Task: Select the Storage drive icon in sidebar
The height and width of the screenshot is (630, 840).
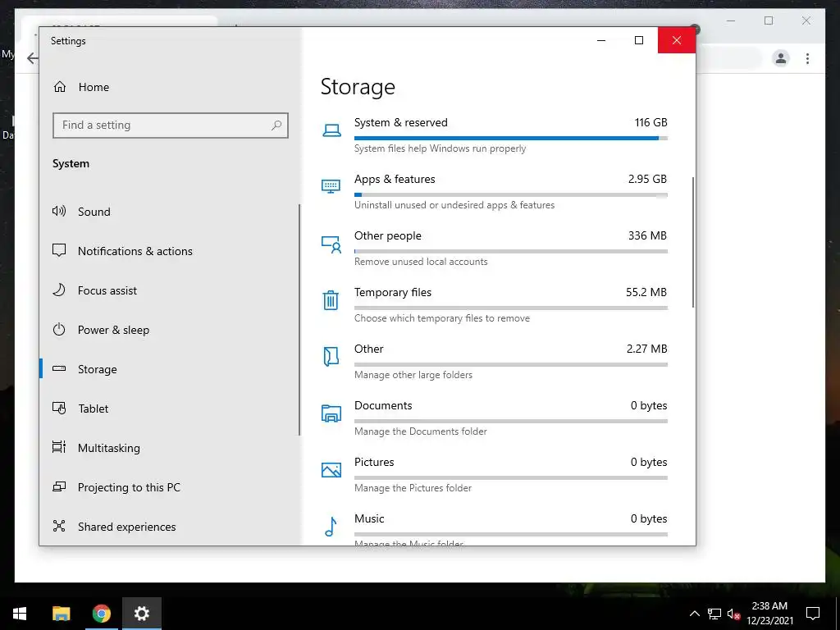Action: point(59,368)
